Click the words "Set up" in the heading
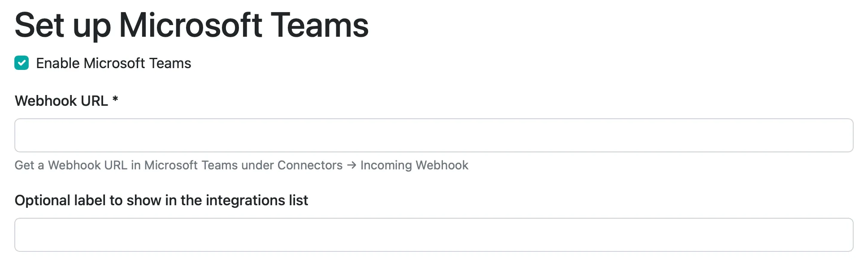The image size is (868, 272). [63, 25]
